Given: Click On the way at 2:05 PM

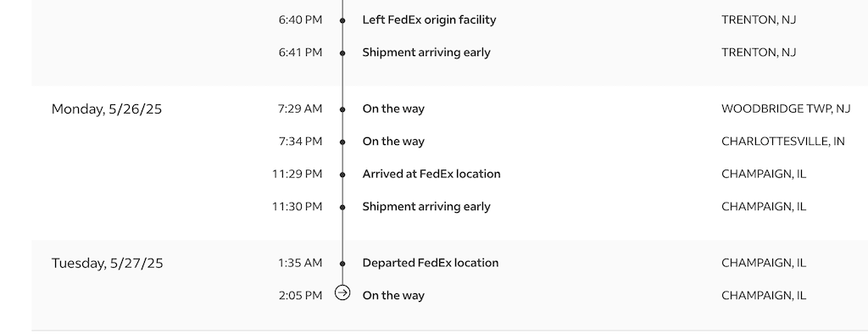Looking at the screenshot, I should 393,296.
